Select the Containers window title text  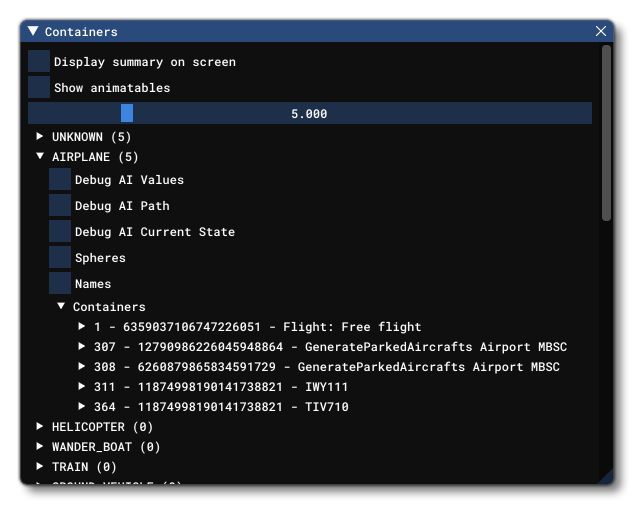point(81,32)
